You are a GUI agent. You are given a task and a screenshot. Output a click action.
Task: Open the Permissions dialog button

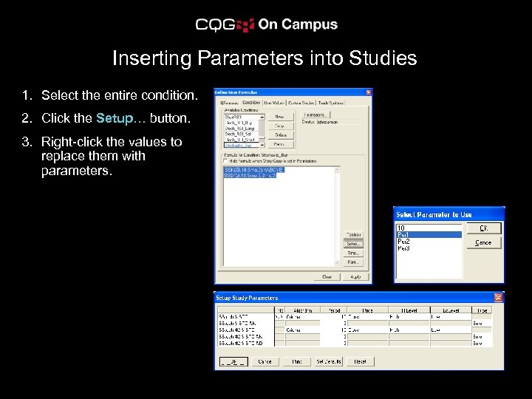point(316,115)
